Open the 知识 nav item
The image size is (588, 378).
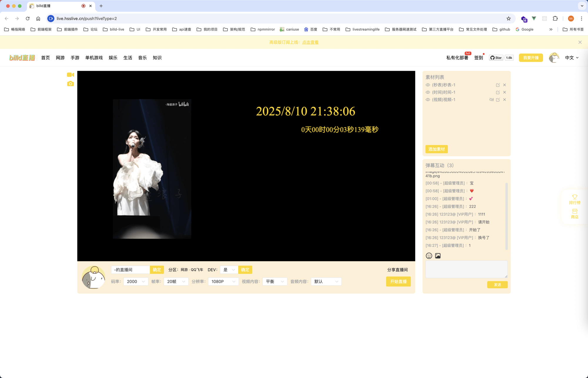(157, 58)
